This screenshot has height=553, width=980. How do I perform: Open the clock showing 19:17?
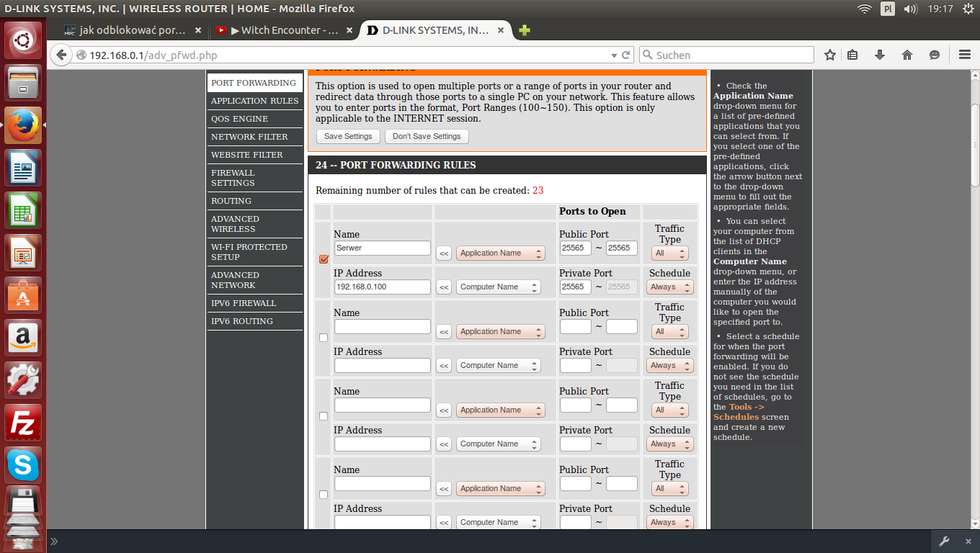940,9
